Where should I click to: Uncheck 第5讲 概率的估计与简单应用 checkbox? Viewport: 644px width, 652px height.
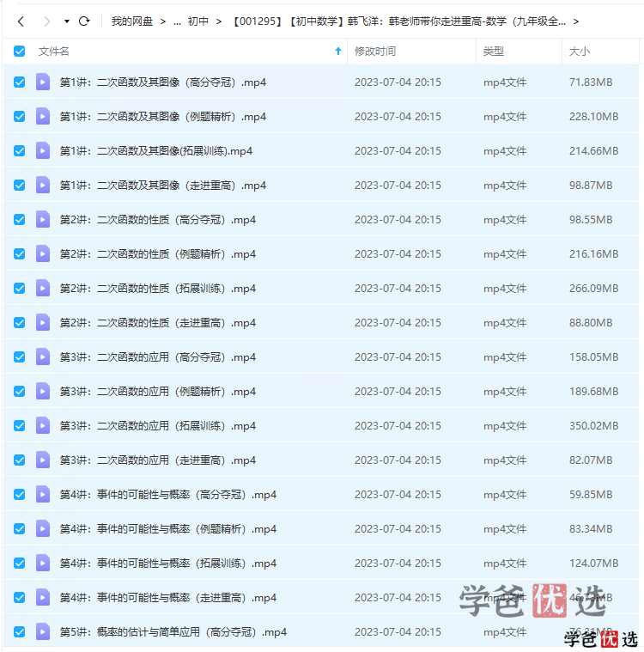19,631
